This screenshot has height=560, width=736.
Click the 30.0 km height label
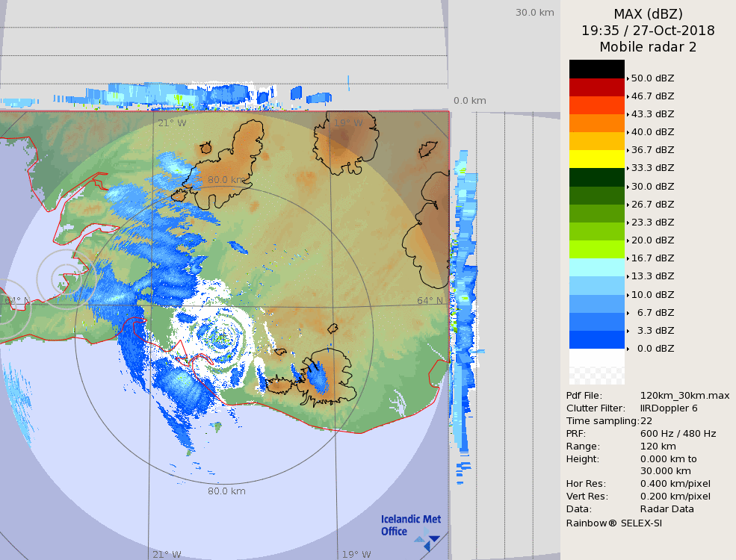coord(534,13)
